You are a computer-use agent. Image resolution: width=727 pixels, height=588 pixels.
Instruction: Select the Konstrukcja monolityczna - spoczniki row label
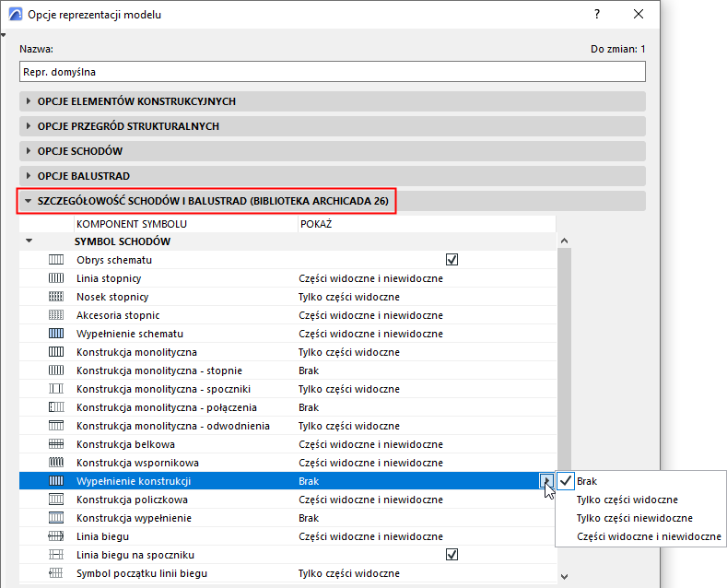(164, 389)
